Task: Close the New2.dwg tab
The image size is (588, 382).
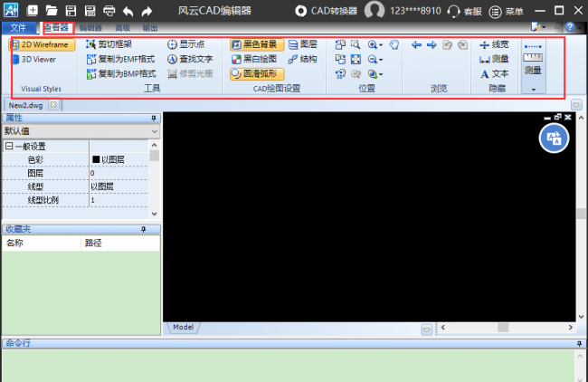Action: [53, 105]
